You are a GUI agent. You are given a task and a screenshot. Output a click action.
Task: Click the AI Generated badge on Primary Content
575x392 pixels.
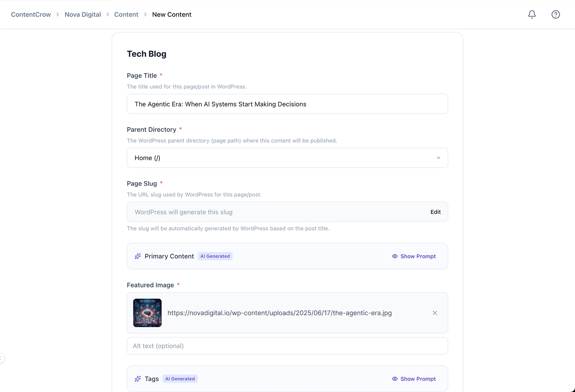[x=215, y=256]
